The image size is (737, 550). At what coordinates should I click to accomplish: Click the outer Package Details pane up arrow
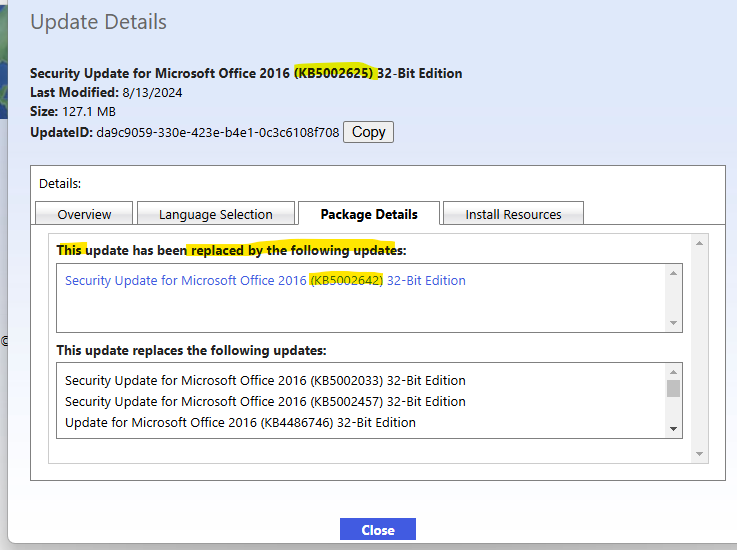pos(699,243)
